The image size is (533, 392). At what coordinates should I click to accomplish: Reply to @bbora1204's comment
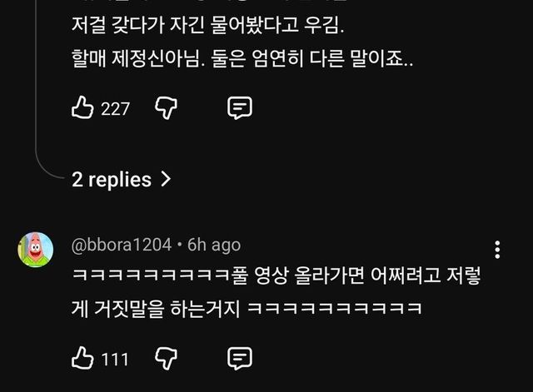[x=240, y=358]
